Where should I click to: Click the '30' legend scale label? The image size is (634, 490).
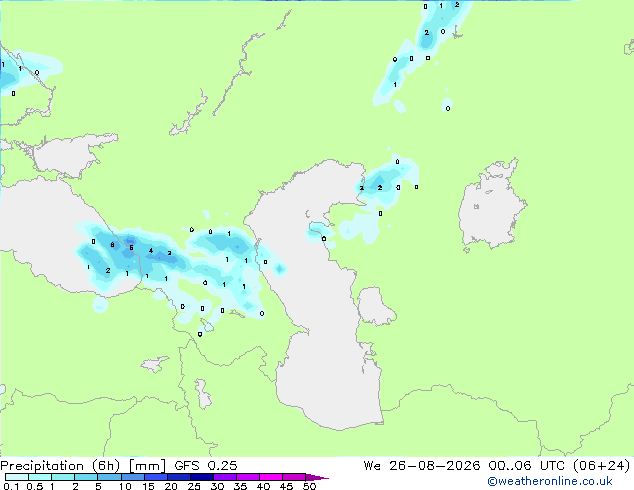(217, 486)
